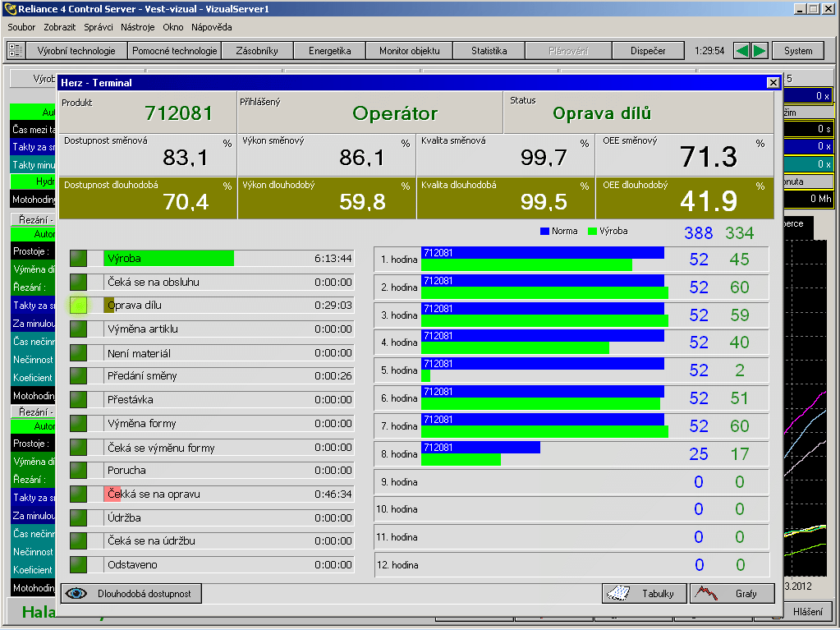Open the Tabulky view
Image resolution: width=840 pixels, height=630 pixels.
(x=644, y=594)
